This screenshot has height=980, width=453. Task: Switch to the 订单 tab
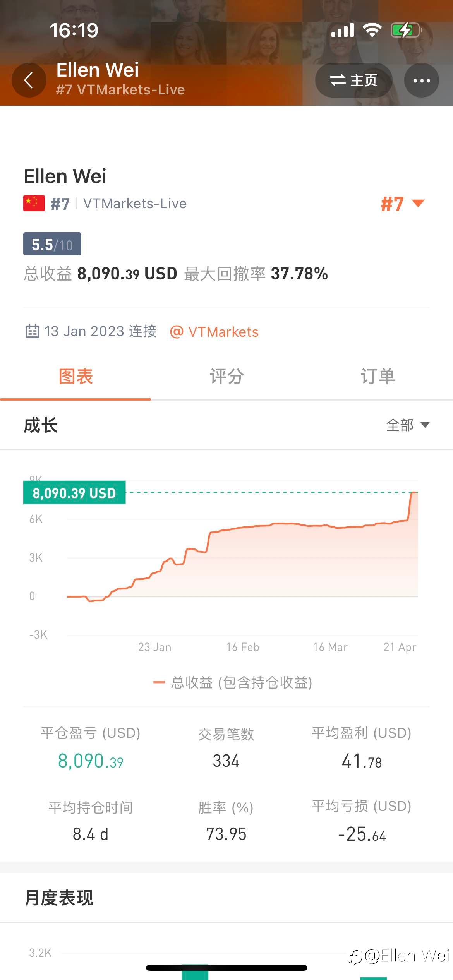point(377,377)
